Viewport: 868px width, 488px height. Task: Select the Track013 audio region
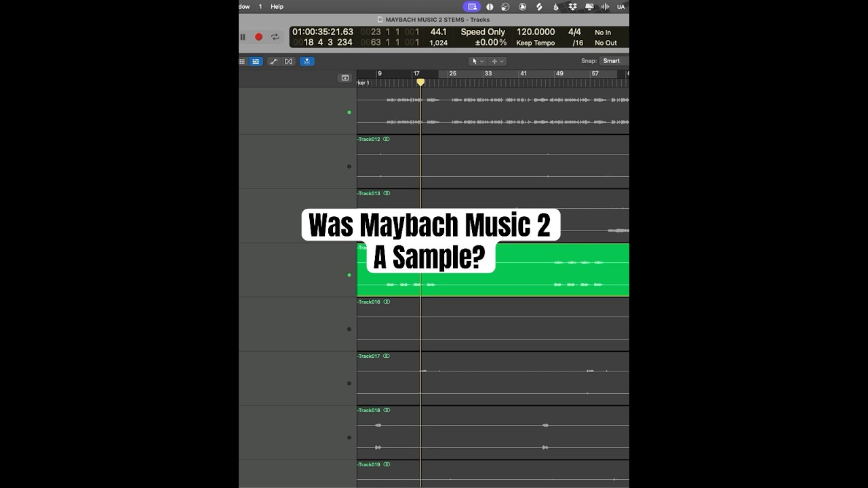point(493,216)
